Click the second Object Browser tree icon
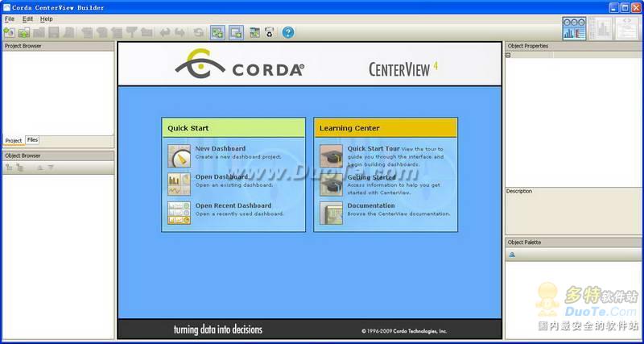The image size is (644, 344). pyautogui.click(x=19, y=168)
